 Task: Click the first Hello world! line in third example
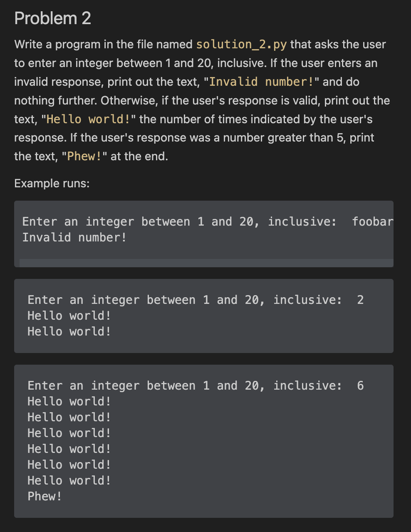[69, 401]
